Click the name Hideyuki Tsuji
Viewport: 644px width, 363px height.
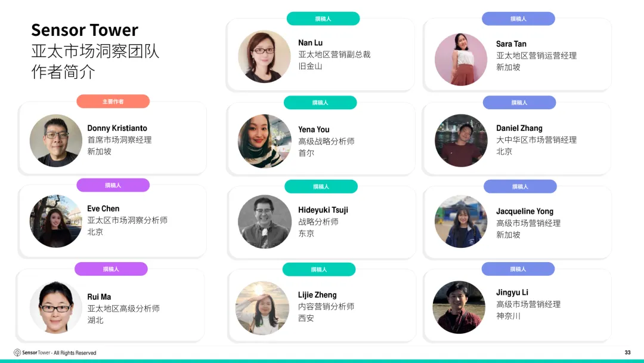pyautogui.click(x=323, y=210)
